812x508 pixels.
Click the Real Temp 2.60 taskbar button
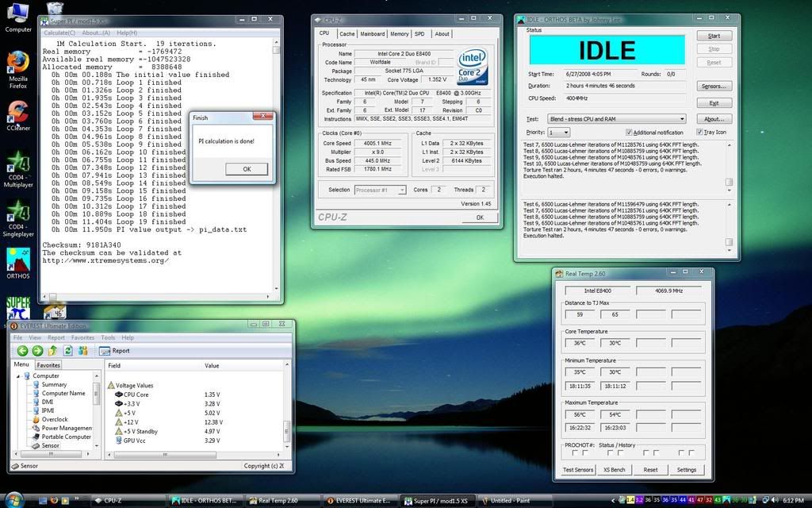[x=284, y=500]
